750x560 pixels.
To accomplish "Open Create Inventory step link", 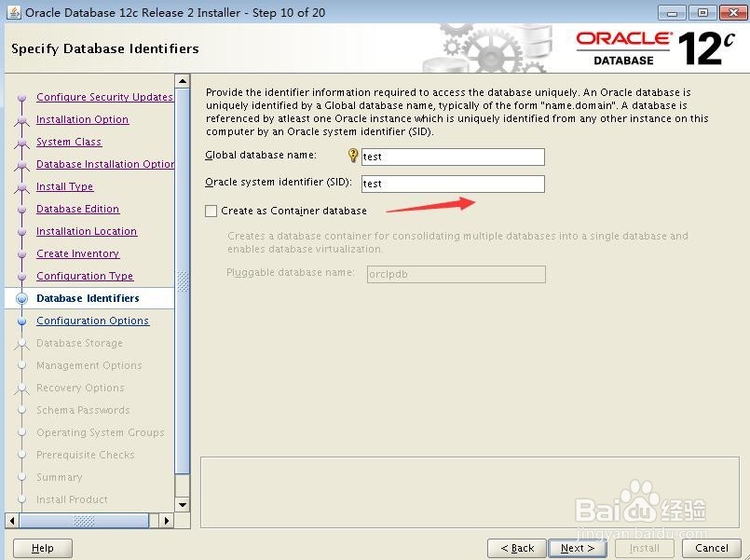I will pyautogui.click(x=77, y=253).
